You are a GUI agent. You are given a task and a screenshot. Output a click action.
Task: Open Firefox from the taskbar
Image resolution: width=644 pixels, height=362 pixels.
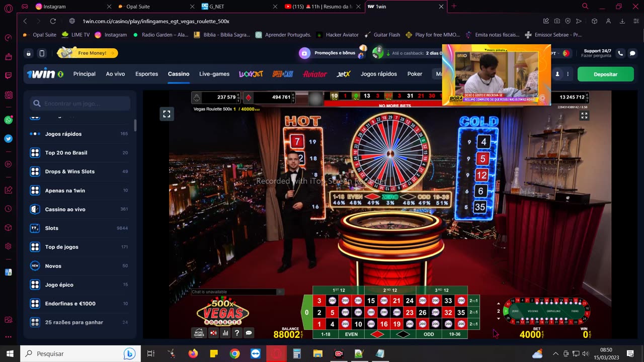point(193,353)
